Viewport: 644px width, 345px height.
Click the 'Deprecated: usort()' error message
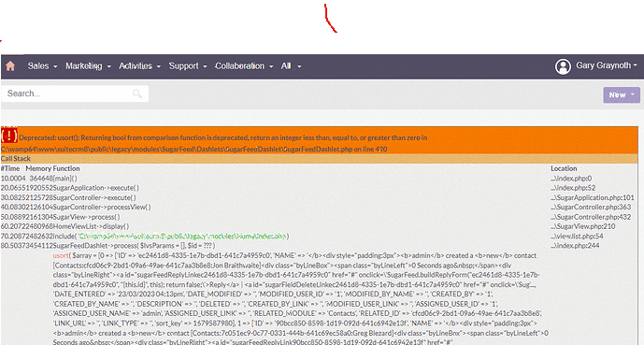click(x=223, y=137)
